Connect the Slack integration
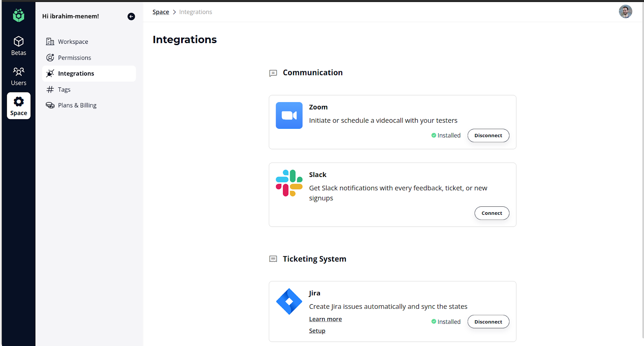This screenshot has height=346, width=644. [x=491, y=213]
